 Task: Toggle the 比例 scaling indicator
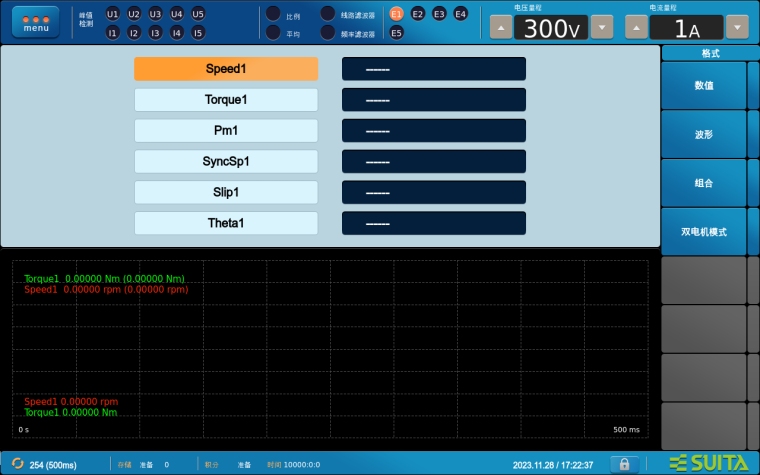point(273,14)
